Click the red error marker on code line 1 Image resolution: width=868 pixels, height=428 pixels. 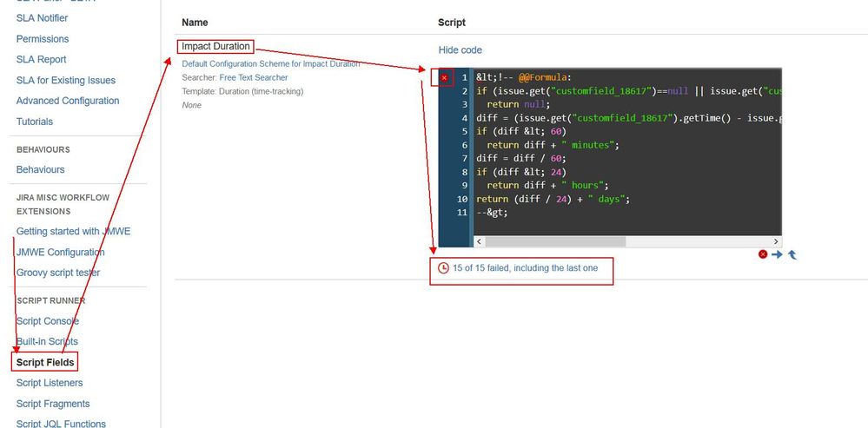point(444,78)
